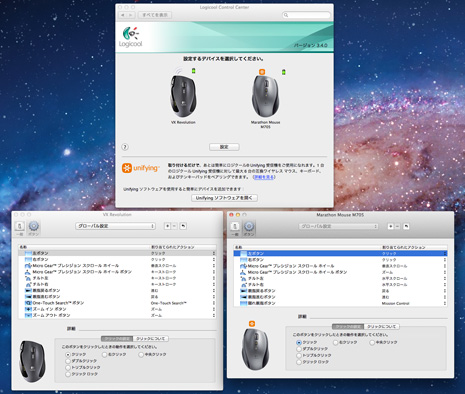465x394 pixels.
Task: Select the VX Revolution mouse in Control Center
Action: [183, 96]
